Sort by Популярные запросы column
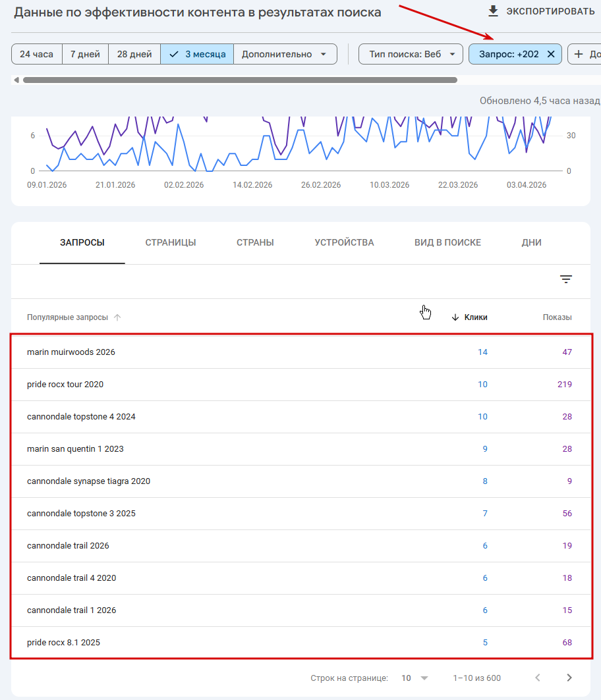601x700 pixels. (67, 317)
